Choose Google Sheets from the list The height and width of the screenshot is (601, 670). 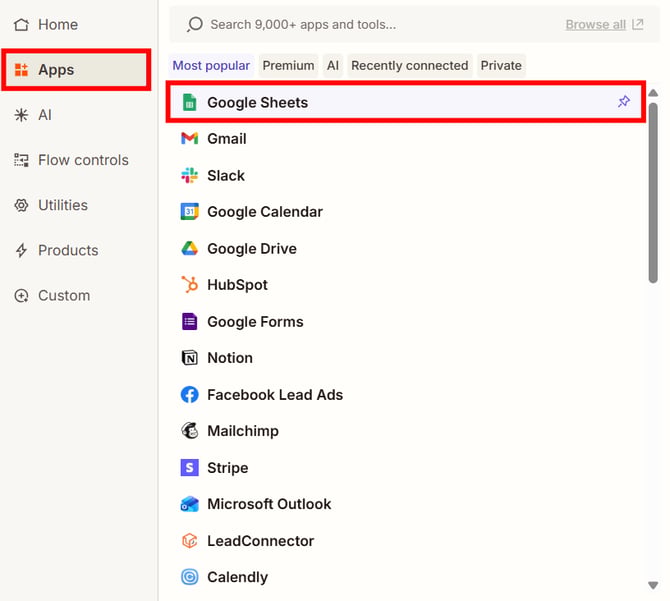(x=406, y=103)
